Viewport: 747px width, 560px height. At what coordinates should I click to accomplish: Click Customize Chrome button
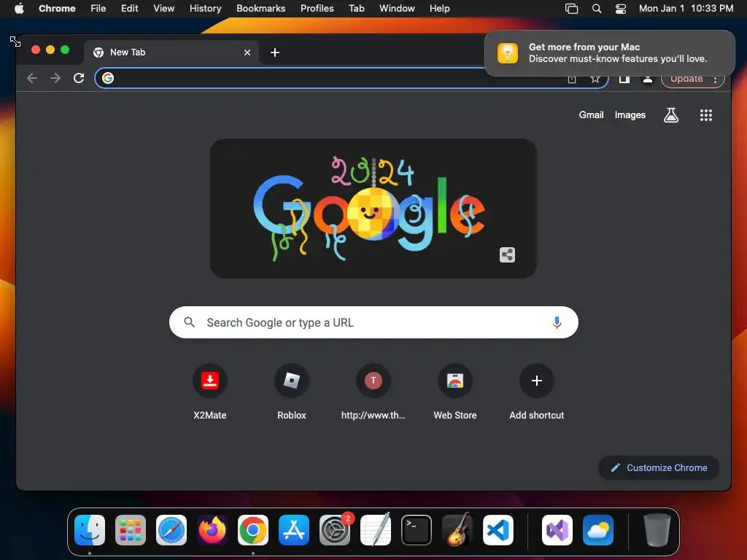click(659, 467)
